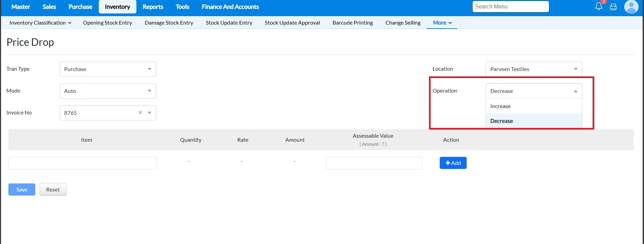The image size is (644, 244).
Task: Collapse the Operation dropdown
Action: click(575, 91)
